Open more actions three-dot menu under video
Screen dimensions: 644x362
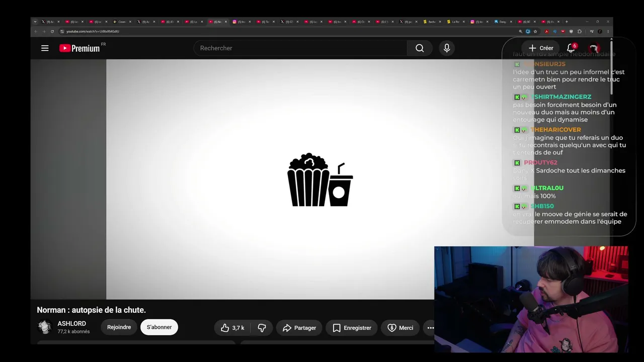pyautogui.click(x=430, y=328)
